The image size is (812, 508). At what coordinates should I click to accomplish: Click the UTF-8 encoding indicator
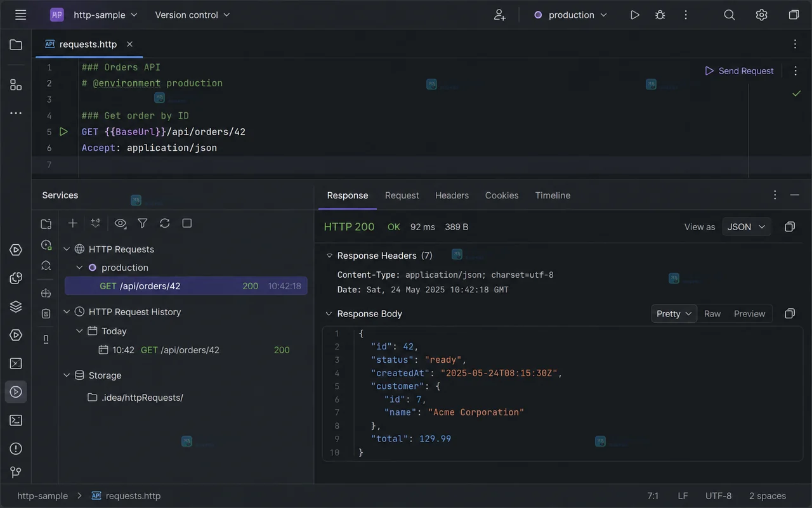[718, 496]
